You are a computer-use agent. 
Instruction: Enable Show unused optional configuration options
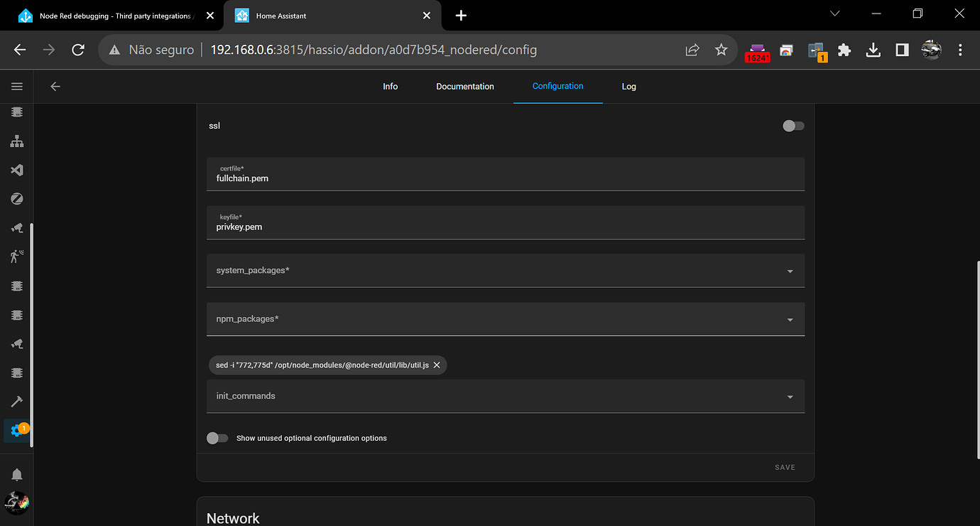pos(217,438)
